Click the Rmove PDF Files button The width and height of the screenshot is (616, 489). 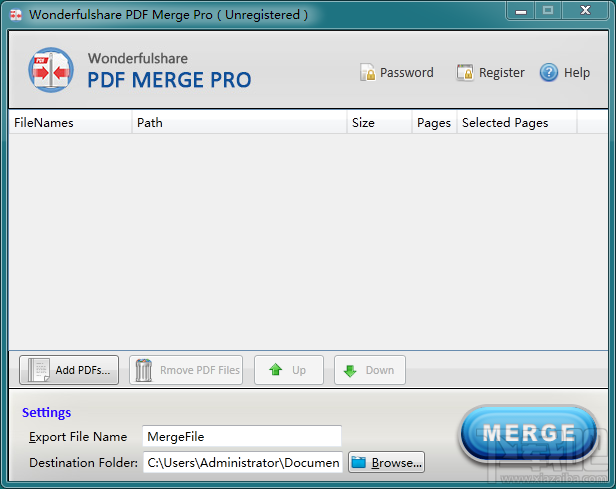[x=186, y=370]
